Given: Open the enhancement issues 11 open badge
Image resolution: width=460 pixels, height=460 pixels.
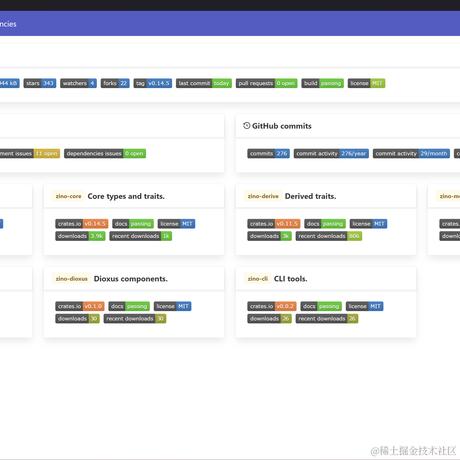Looking at the screenshot, I should coord(30,154).
